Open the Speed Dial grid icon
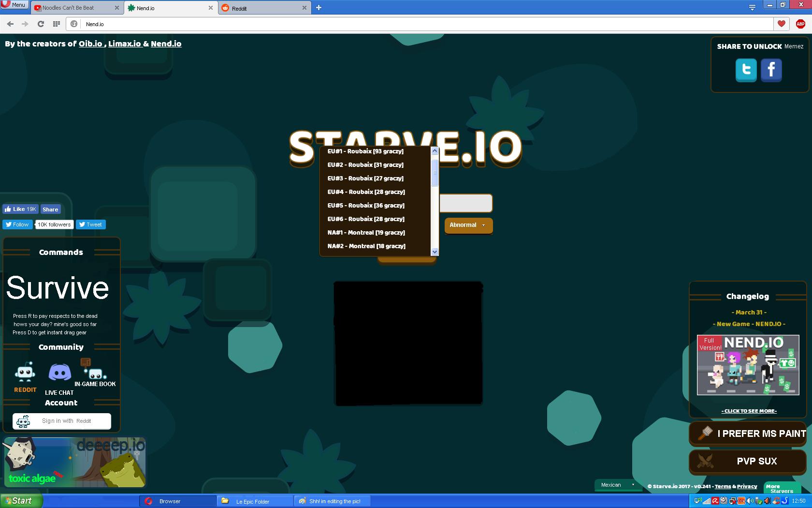Image resolution: width=812 pixels, height=508 pixels. click(57, 24)
